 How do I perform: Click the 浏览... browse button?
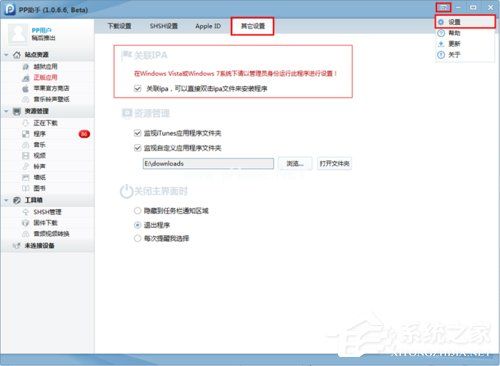point(295,164)
